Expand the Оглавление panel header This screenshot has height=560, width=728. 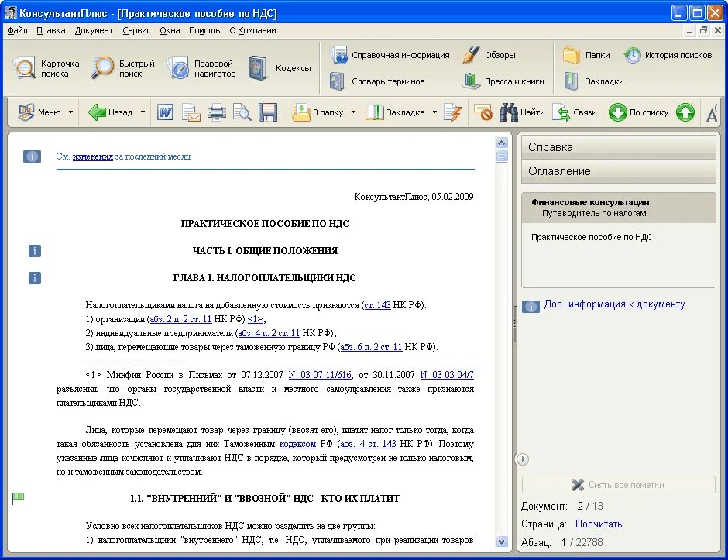pyautogui.click(x=619, y=171)
